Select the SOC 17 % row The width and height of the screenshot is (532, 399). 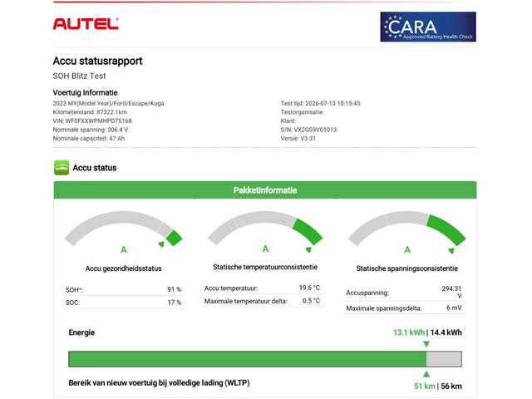click(x=123, y=303)
